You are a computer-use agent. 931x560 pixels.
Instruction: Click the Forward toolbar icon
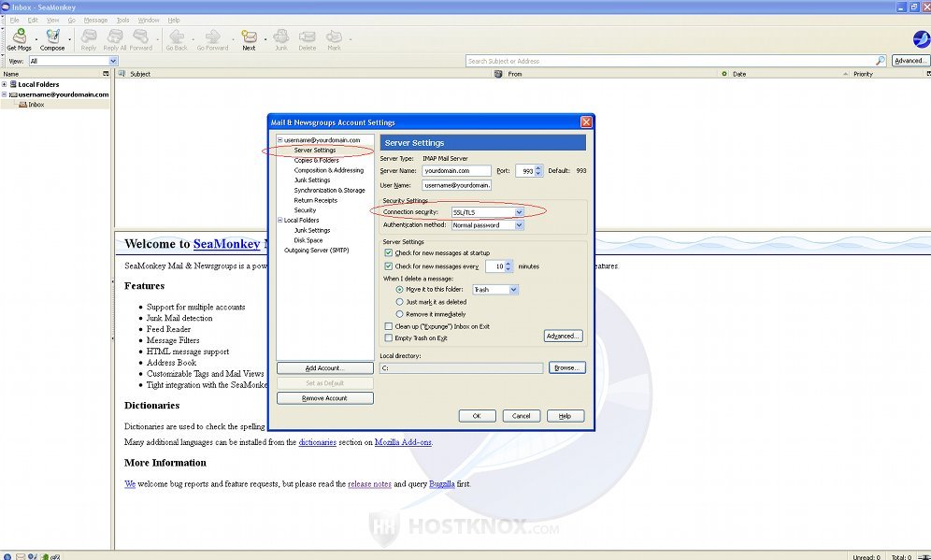[x=141, y=36]
